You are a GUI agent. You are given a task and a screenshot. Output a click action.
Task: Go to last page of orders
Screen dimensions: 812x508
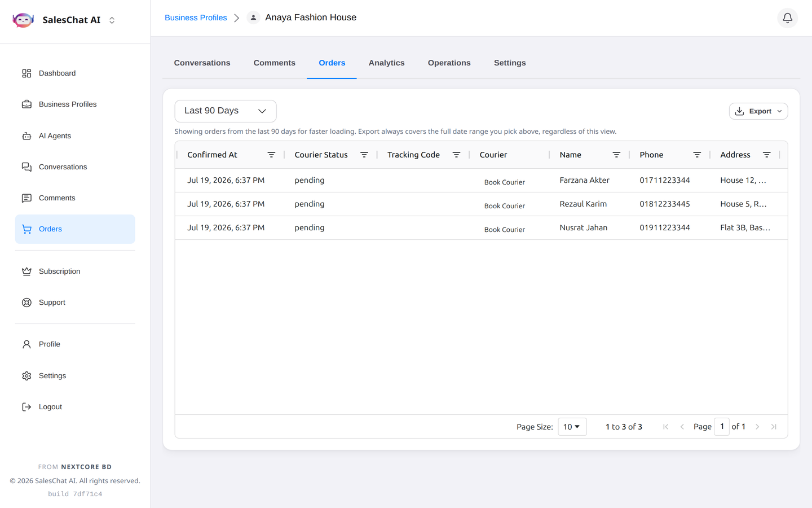click(774, 427)
